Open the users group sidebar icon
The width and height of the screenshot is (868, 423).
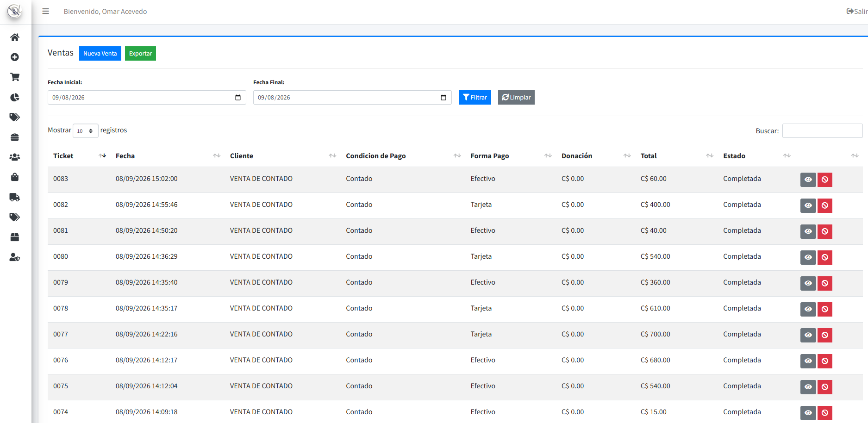tap(15, 157)
